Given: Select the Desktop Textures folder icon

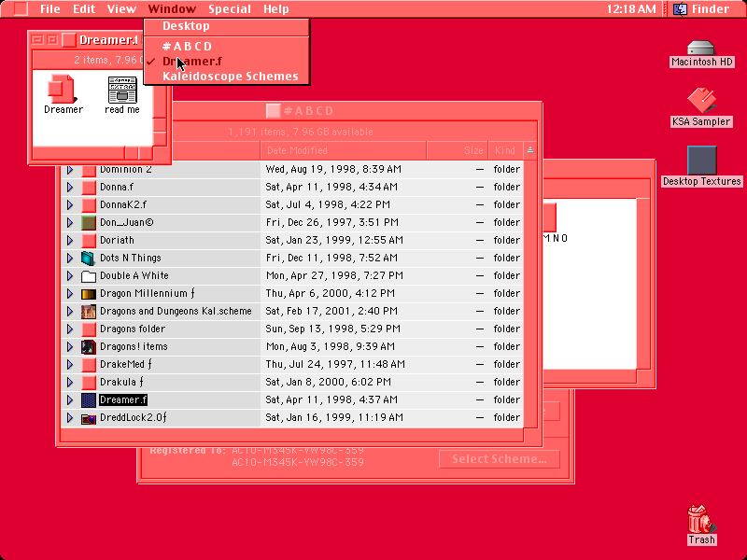Looking at the screenshot, I should click(702, 161).
